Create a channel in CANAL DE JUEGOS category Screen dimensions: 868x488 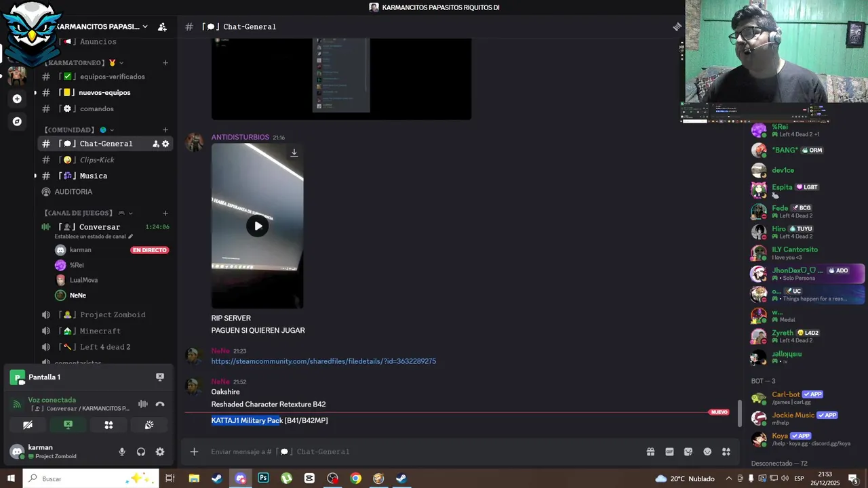coord(165,213)
